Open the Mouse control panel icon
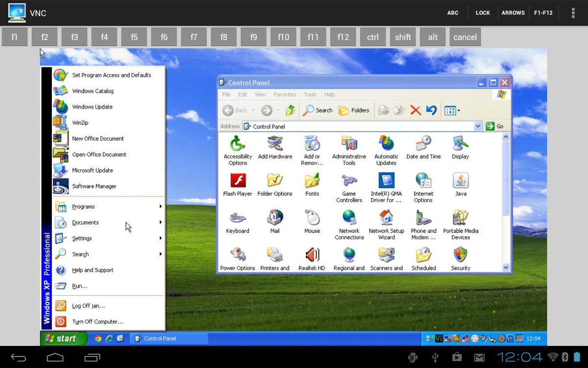 pyautogui.click(x=312, y=222)
